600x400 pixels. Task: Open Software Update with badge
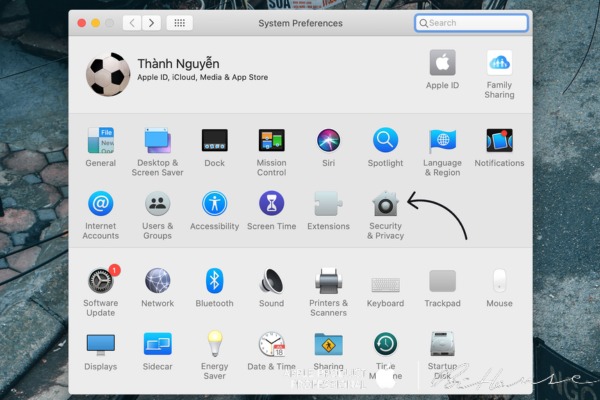pyautogui.click(x=100, y=281)
